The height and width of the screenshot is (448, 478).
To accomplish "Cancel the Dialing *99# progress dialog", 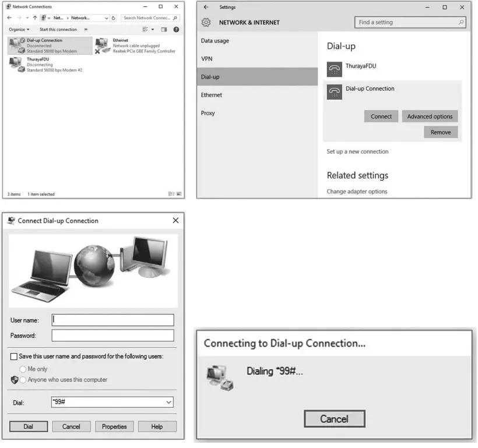I will [335, 419].
